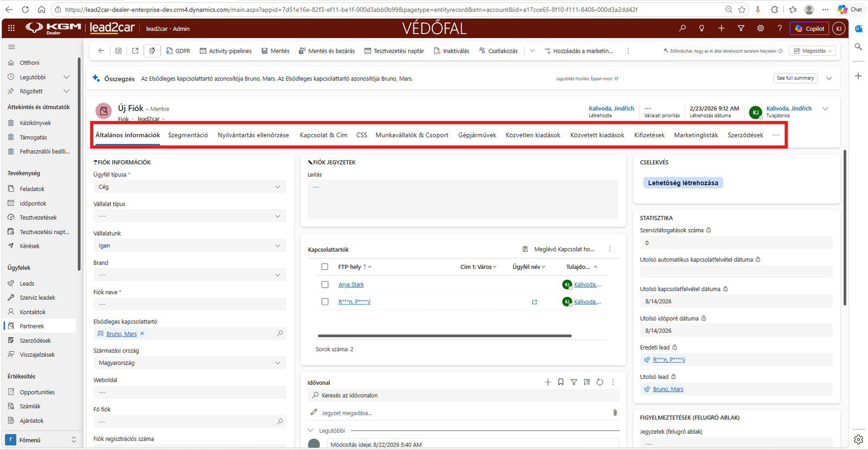Add a timeline record with the plus icon
Image resolution: width=868 pixels, height=450 pixels.
(x=547, y=382)
